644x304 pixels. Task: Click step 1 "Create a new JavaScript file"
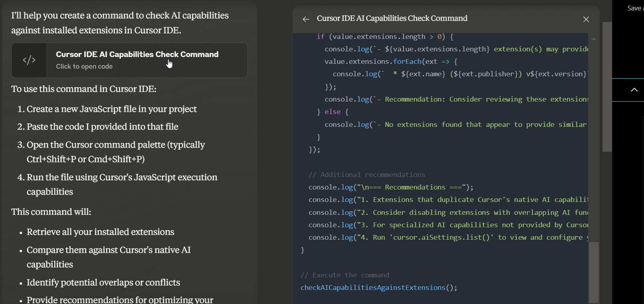112,109
